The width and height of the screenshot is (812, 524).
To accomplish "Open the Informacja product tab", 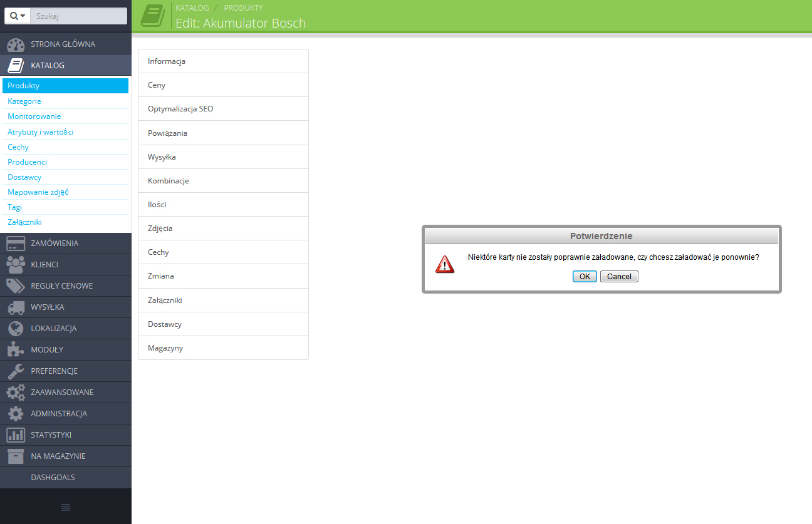I will click(x=223, y=61).
